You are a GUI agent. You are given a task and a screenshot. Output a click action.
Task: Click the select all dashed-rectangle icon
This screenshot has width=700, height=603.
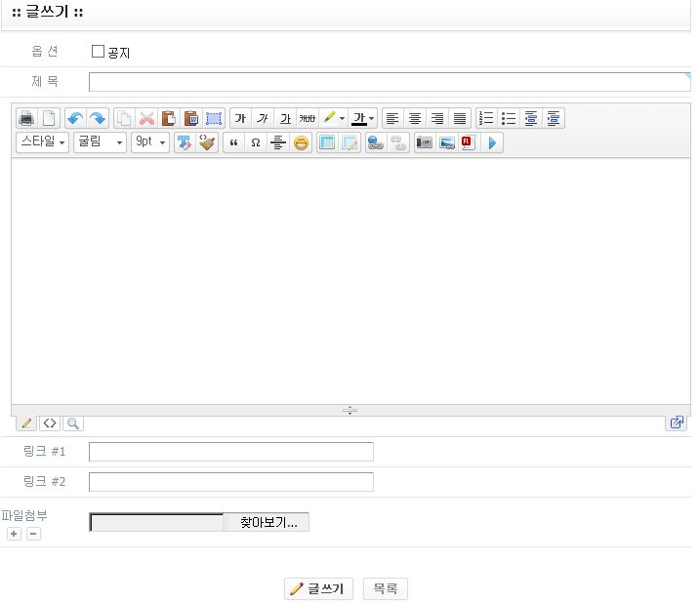tap(214, 118)
